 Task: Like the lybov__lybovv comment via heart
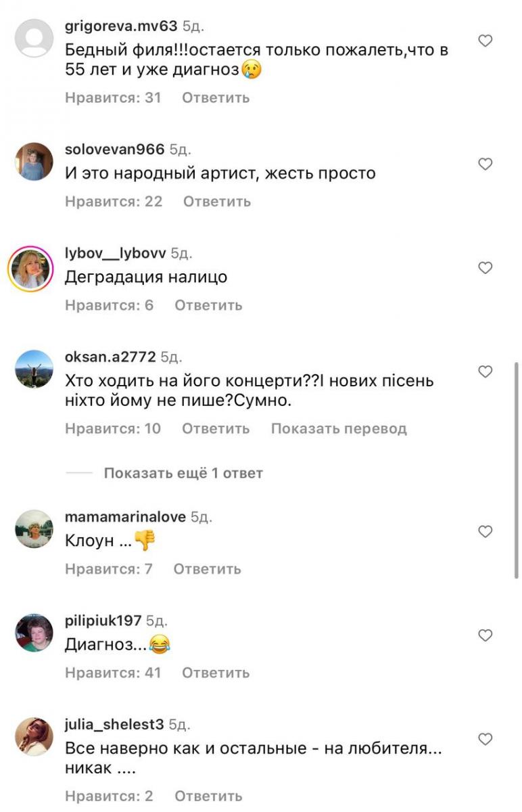[x=485, y=269]
